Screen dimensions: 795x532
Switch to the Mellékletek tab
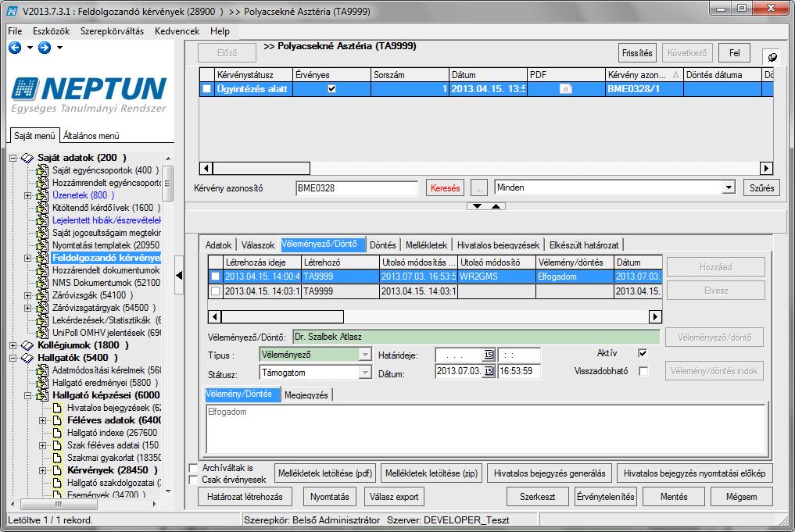point(426,245)
